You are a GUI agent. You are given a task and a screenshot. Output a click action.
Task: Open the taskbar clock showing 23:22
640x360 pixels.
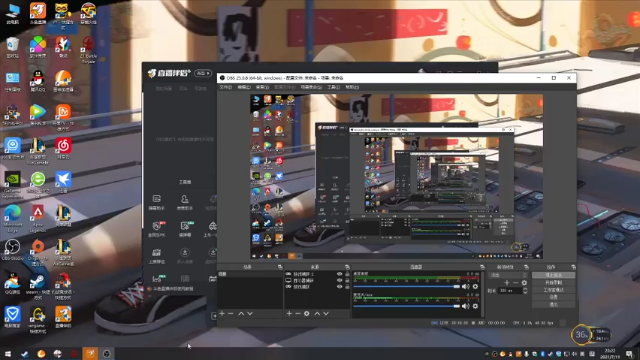click(x=611, y=354)
